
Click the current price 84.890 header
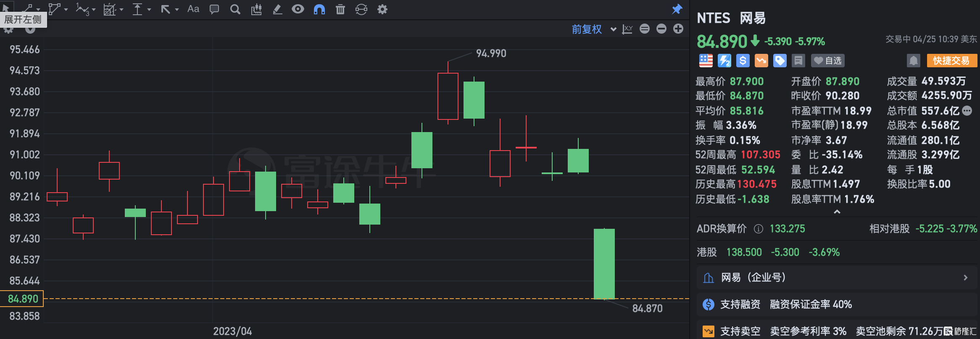pyautogui.click(x=722, y=41)
